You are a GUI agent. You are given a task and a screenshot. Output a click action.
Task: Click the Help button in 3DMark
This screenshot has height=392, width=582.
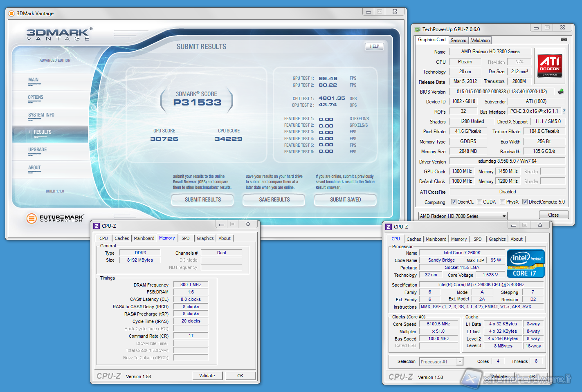[374, 47]
